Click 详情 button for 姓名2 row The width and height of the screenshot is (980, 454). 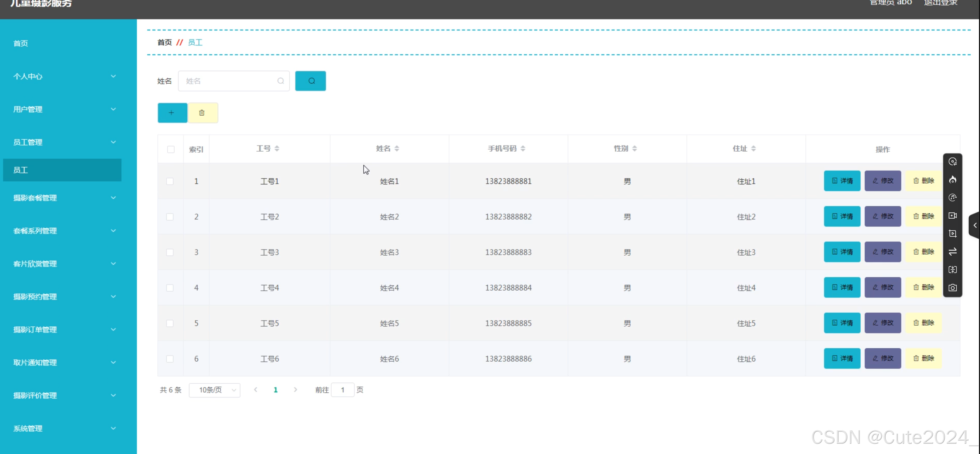coord(842,216)
